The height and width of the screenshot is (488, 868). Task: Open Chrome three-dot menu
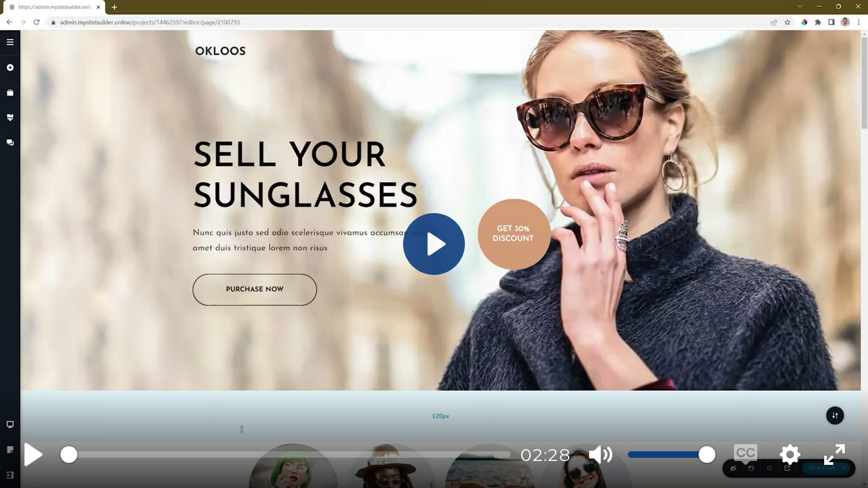point(858,22)
